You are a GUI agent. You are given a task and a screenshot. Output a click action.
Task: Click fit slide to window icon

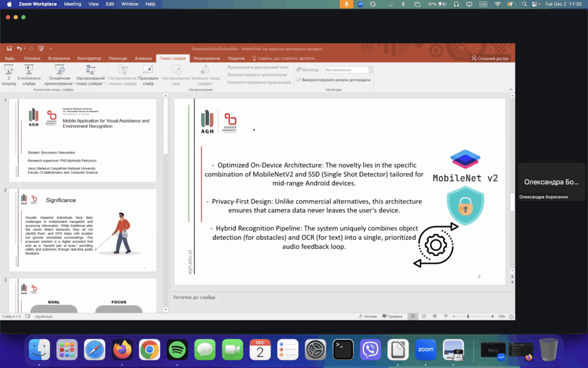[x=511, y=317]
